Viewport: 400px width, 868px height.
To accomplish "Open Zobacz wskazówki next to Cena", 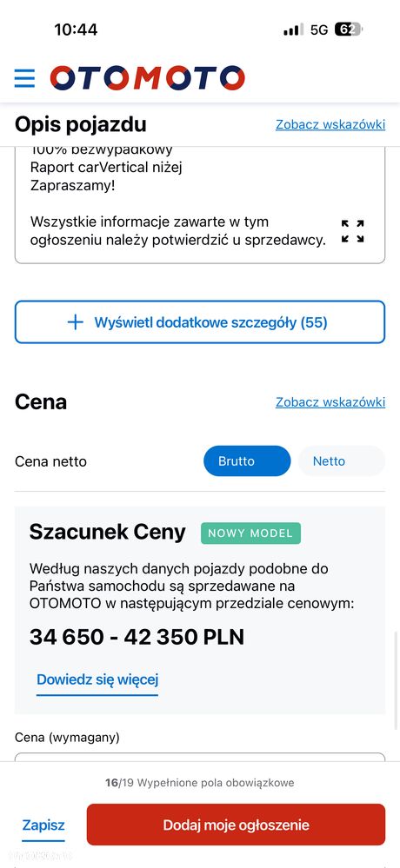I will 330,402.
